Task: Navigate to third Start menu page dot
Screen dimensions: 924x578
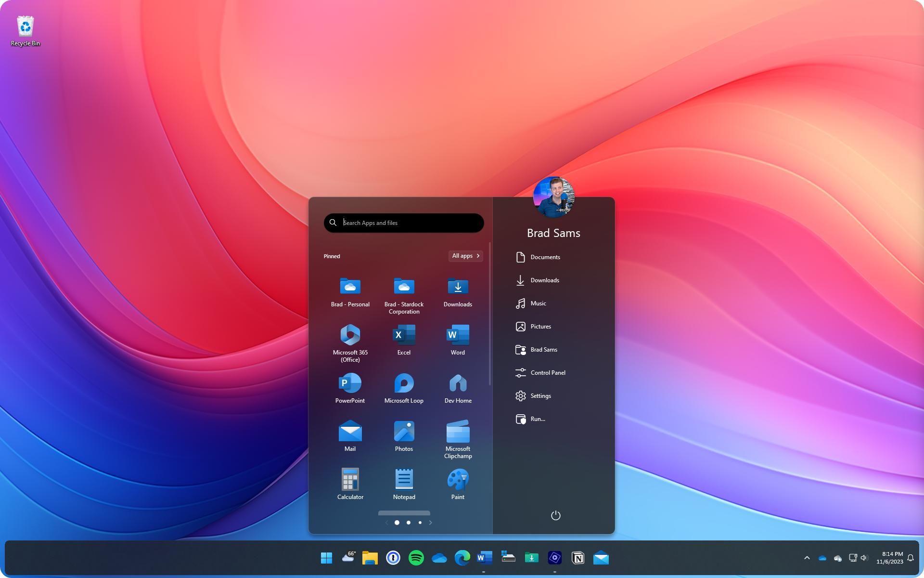Action: (x=420, y=522)
